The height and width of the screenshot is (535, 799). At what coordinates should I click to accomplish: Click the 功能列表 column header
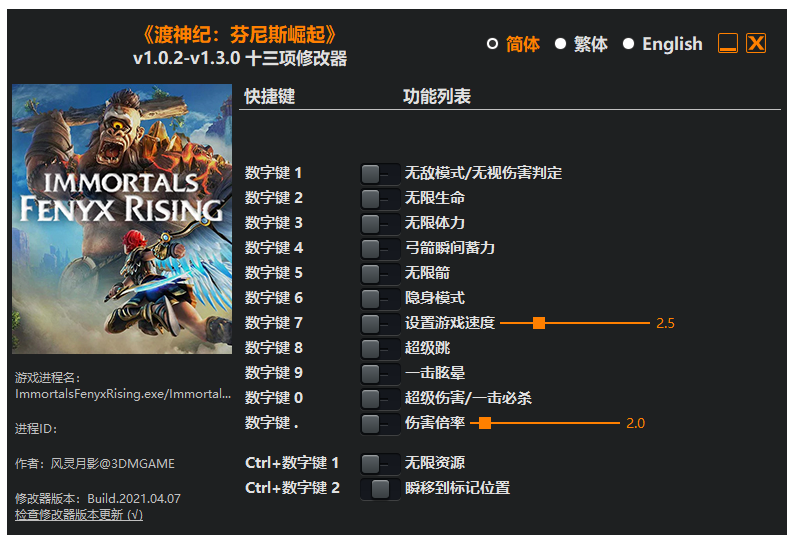[437, 96]
